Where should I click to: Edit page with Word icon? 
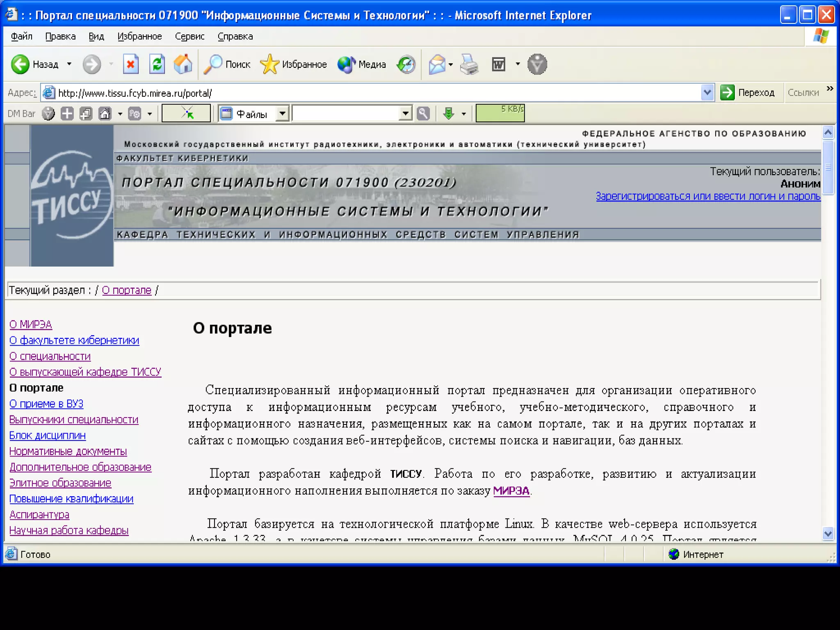click(498, 64)
